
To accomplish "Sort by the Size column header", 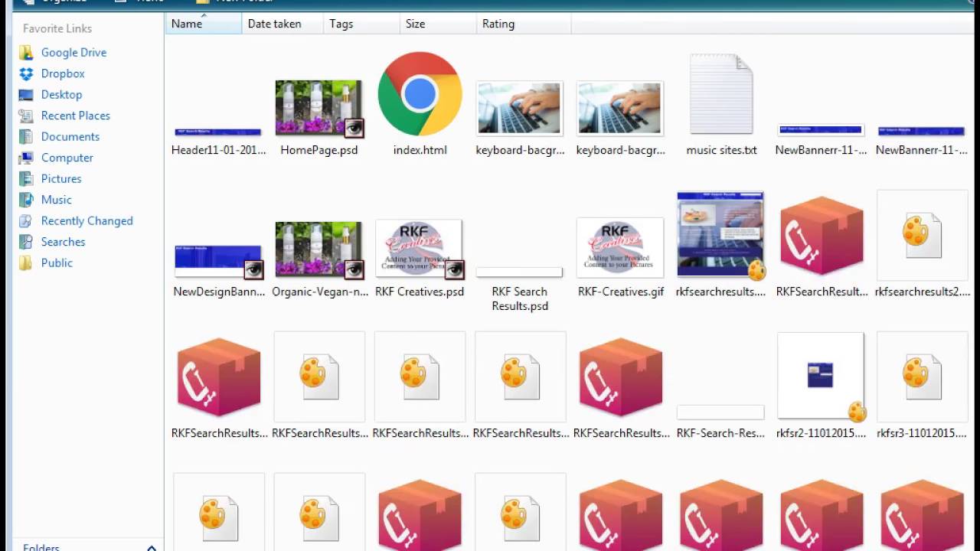I will (438, 24).
